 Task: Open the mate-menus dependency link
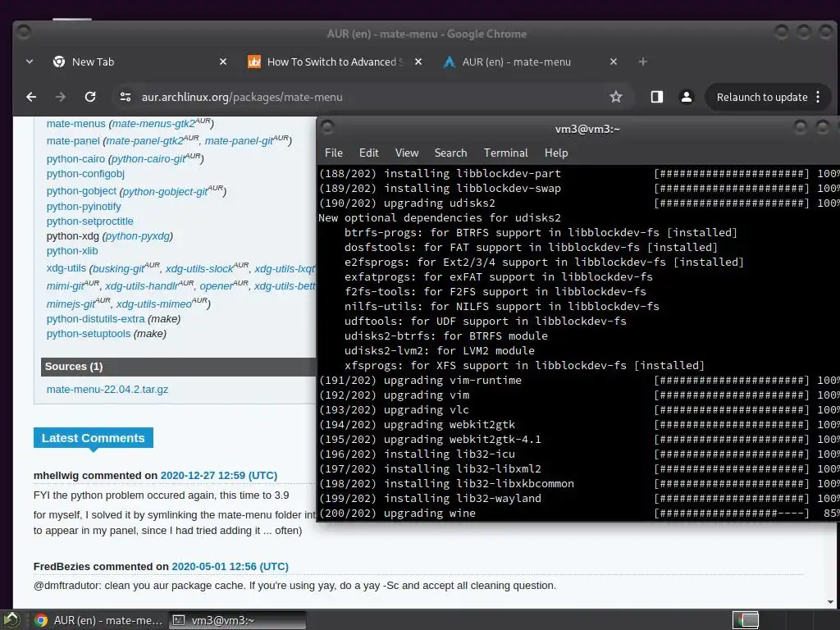click(75, 124)
